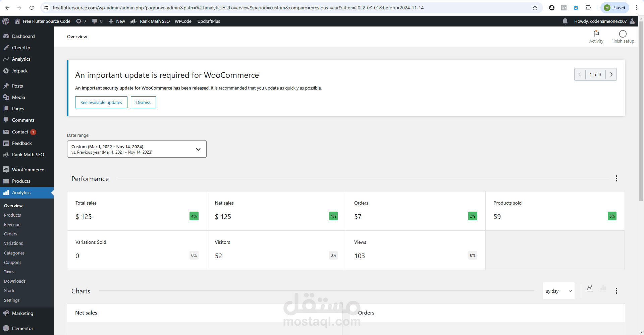Expand the Custom date range dropdown
The height and width of the screenshot is (335, 644).
[x=137, y=149]
